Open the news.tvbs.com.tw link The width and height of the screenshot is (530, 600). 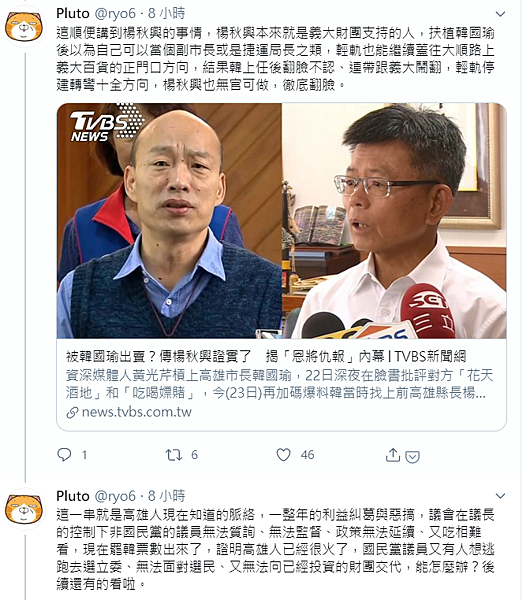tap(137, 412)
